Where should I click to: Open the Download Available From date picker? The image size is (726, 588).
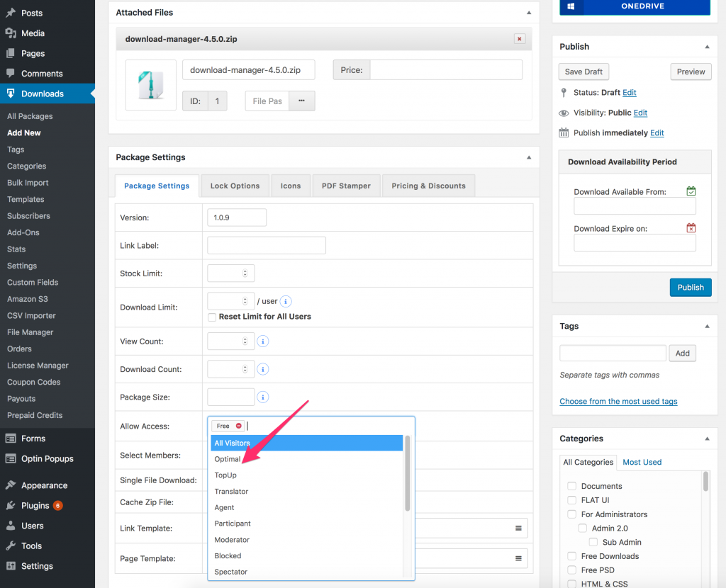(x=691, y=191)
